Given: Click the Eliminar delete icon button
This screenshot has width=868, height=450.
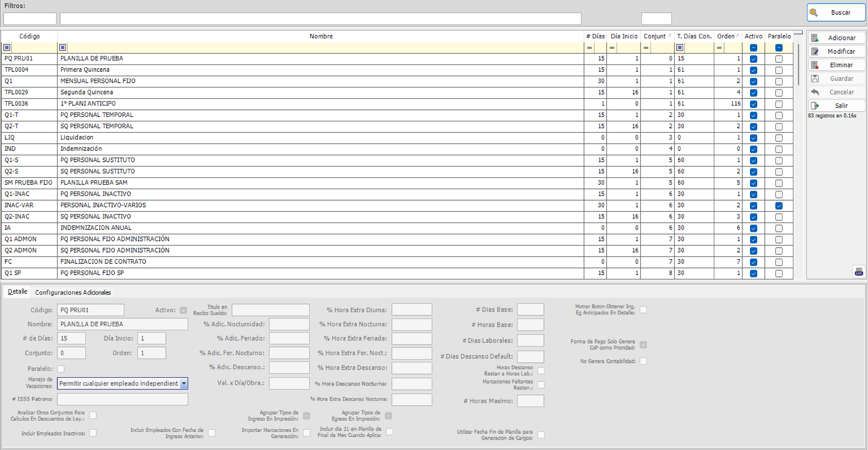Looking at the screenshot, I should click(x=815, y=65).
